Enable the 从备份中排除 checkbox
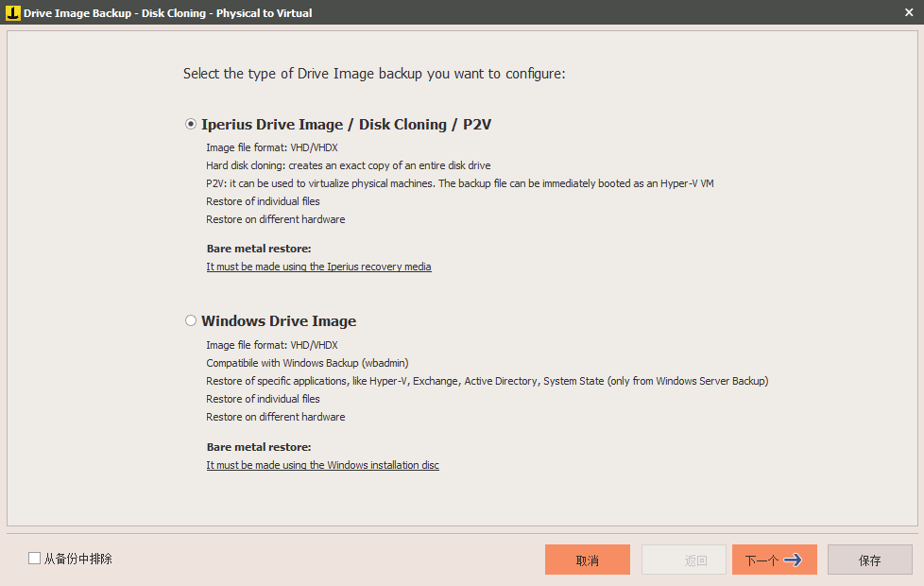 click(x=35, y=559)
